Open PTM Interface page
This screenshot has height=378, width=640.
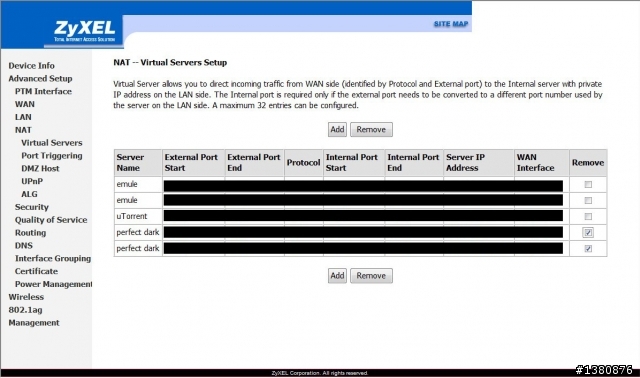coord(43,91)
